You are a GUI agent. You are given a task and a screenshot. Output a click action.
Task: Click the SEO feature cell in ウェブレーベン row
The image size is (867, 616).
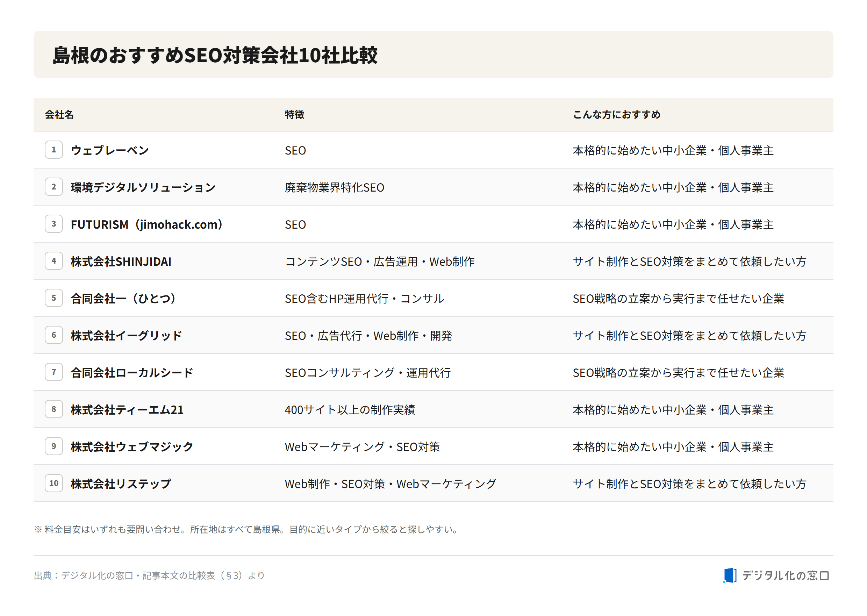[295, 151]
